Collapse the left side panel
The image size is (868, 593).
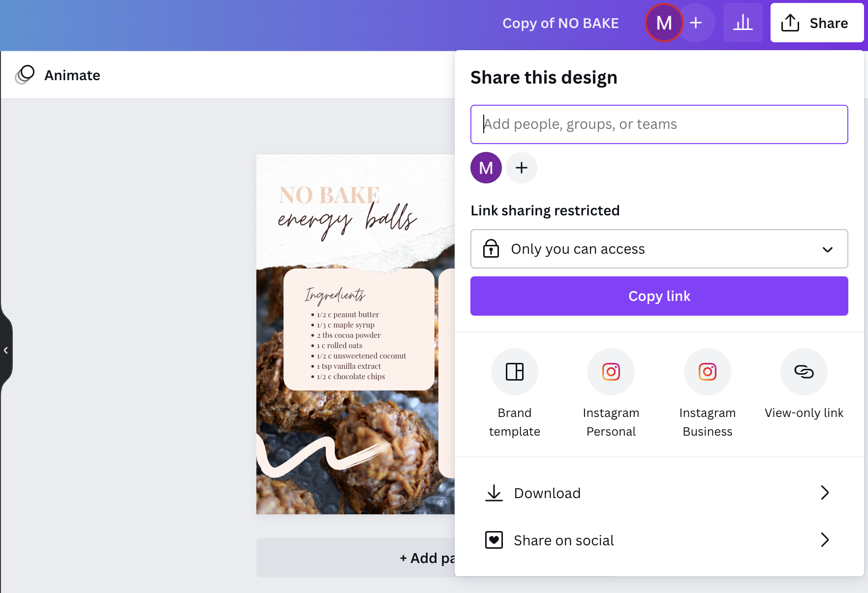(x=6, y=350)
